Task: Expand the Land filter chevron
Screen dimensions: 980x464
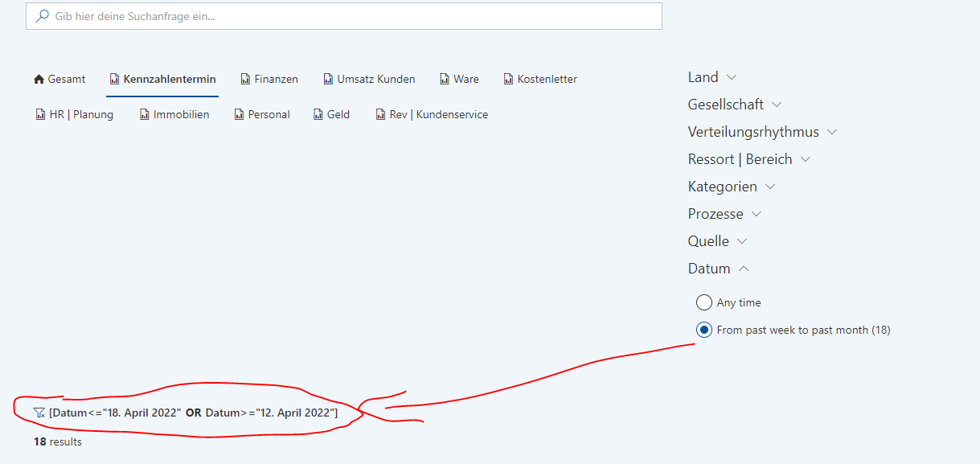Action: [x=732, y=77]
